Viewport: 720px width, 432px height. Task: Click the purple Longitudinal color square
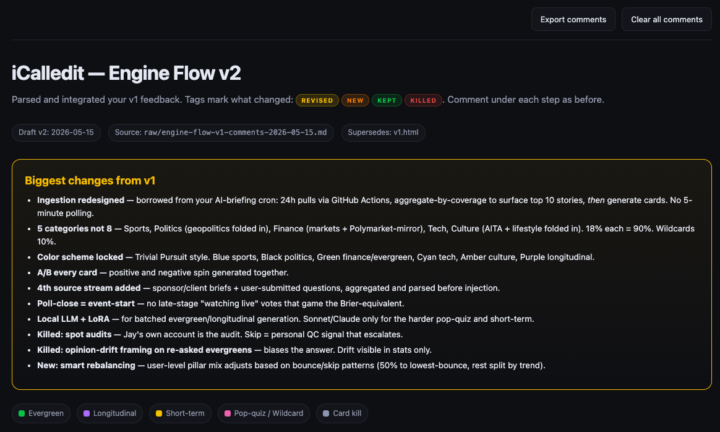pyautogui.click(x=86, y=413)
